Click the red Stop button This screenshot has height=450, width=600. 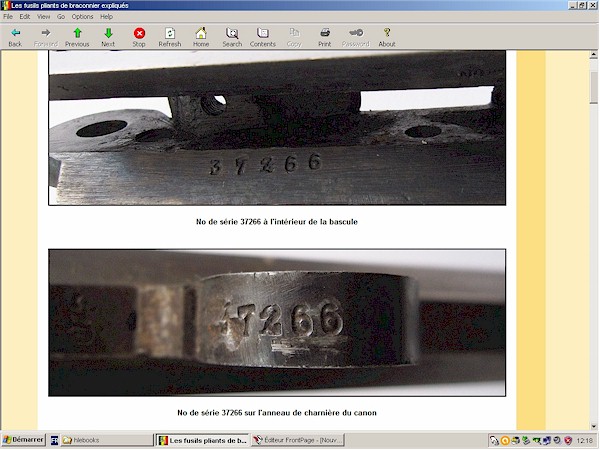click(x=139, y=37)
